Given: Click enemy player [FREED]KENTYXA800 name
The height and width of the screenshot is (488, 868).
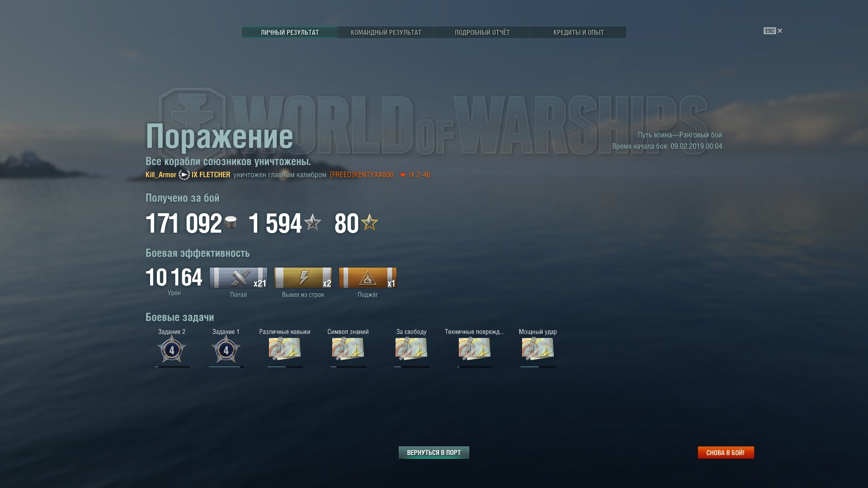Looking at the screenshot, I should [x=362, y=175].
